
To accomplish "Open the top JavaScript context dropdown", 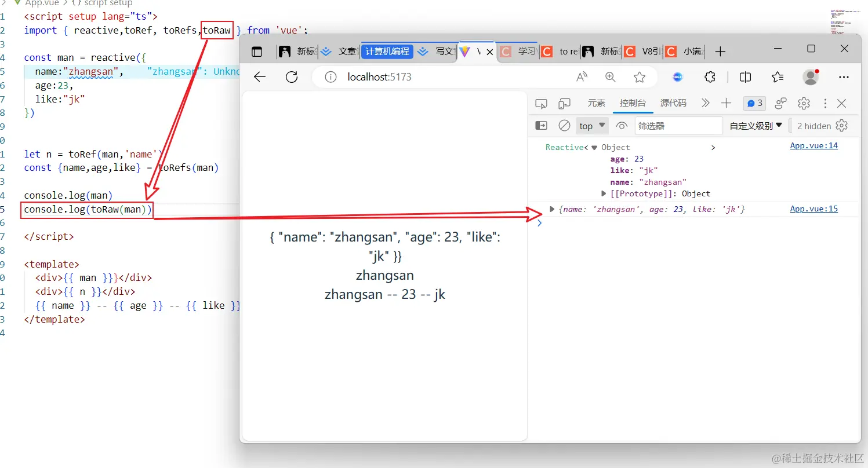I will [x=592, y=126].
